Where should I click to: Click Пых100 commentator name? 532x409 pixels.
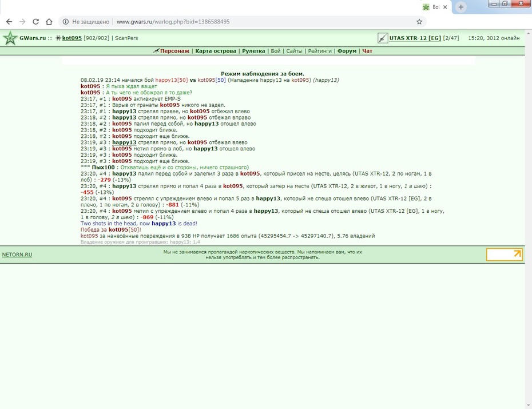pyautogui.click(x=103, y=167)
